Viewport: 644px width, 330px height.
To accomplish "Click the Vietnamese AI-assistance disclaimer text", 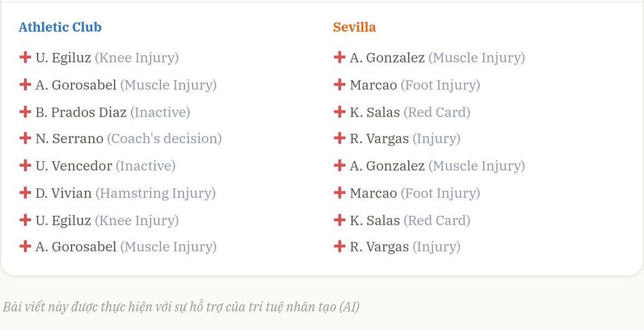I will [x=181, y=307].
